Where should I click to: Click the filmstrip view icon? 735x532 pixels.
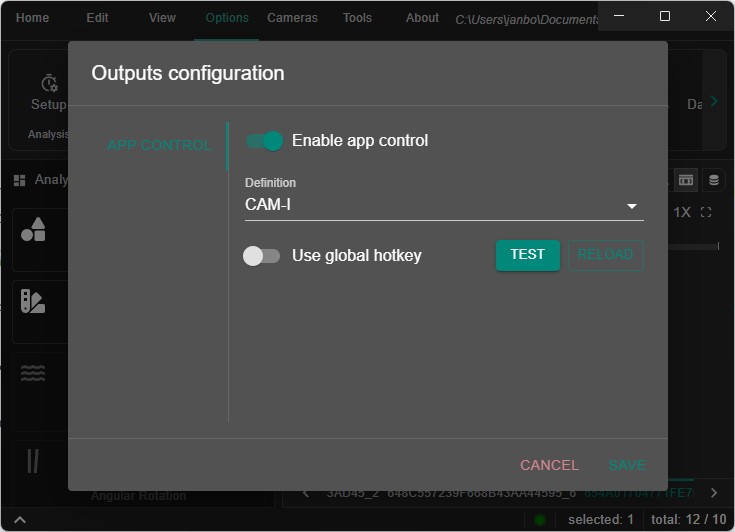click(x=686, y=180)
